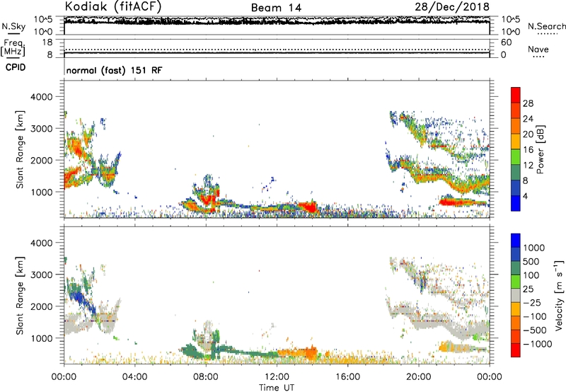Pick the blue bottom segment of power colorbar
This screenshot has width=566, height=392.
point(516,203)
